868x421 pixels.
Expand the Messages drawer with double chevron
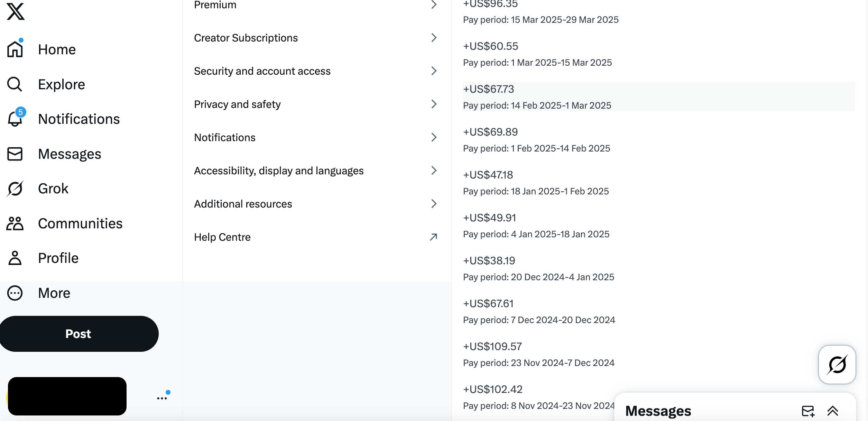(x=832, y=411)
